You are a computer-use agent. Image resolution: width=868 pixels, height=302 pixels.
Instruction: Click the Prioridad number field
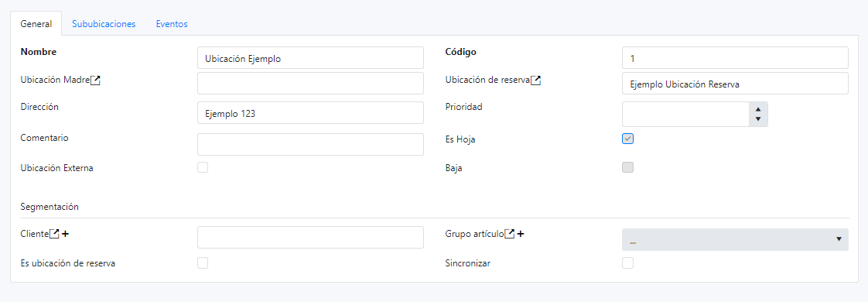(x=685, y=114)
